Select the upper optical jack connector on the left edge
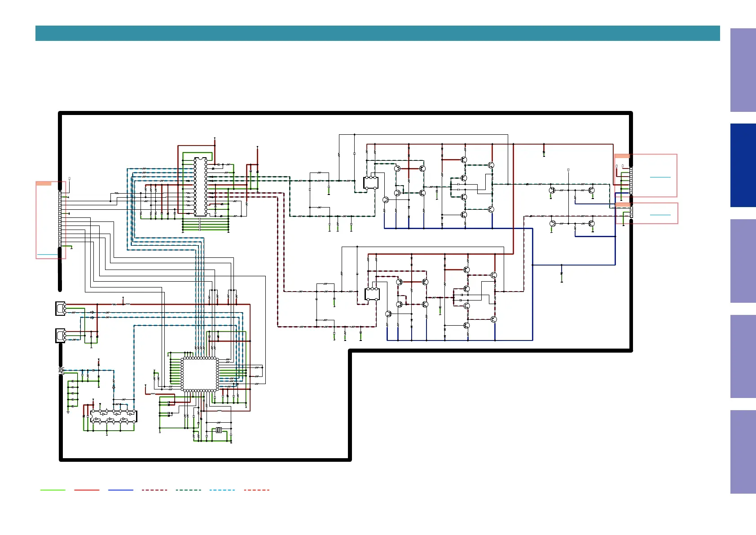The image size is (756, 535). coord(61,308)
